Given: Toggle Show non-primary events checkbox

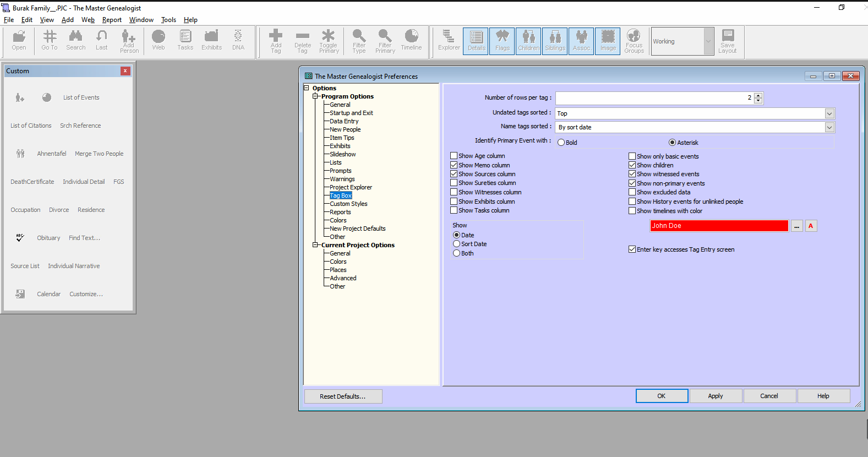Looking at the screenshot, I should point(632,183).
